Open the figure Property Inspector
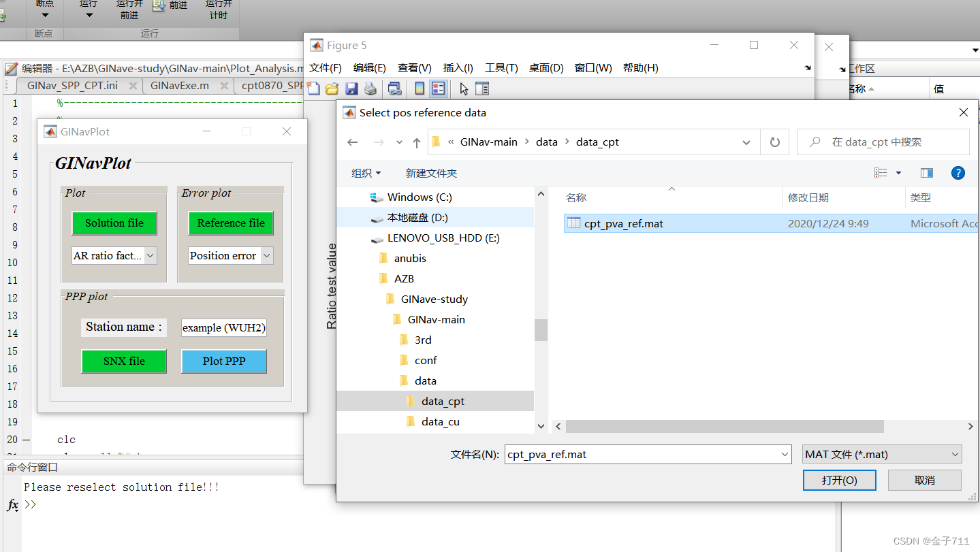The width and height of the screenshot is (980, 552). click(x=481, y=88)
